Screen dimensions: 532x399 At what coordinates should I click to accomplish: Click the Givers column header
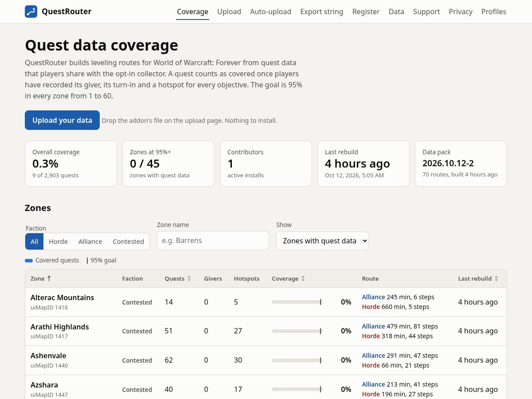pyautogui.click(x=213, y=278)
